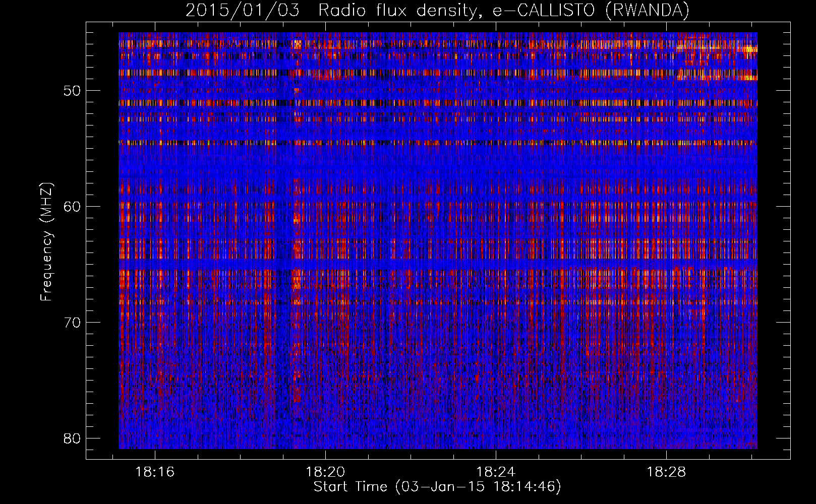Click the Frequency (MHZ) axis label
The height and width of the screenshot is (504, 816).
[46, 242]
